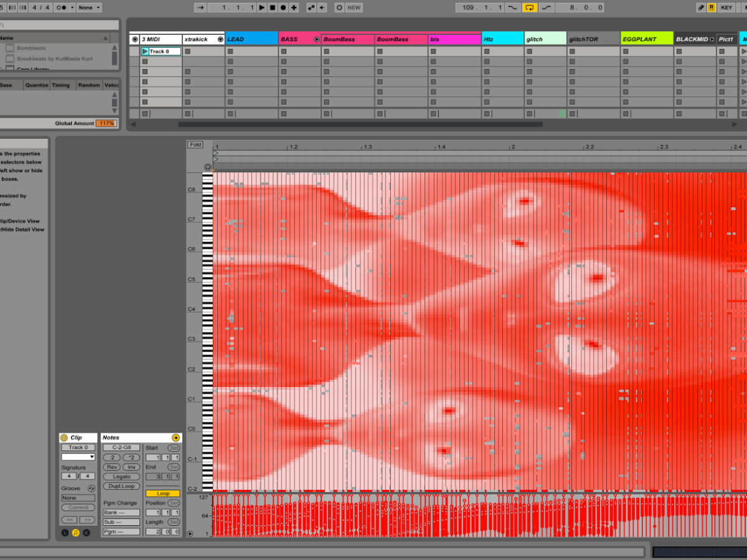
Task: Toggle the arrangement loop switch
Action: (x=530, y=7)
